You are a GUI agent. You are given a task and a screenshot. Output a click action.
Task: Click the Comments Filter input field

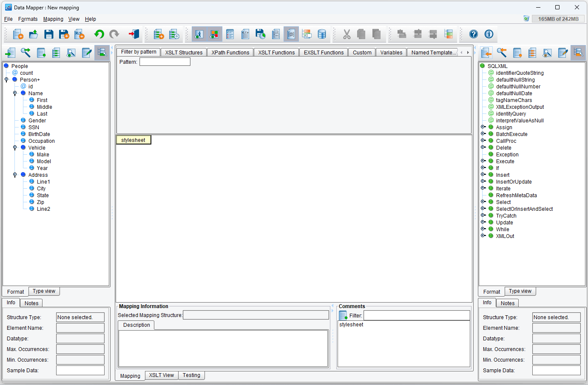point(417,315)
